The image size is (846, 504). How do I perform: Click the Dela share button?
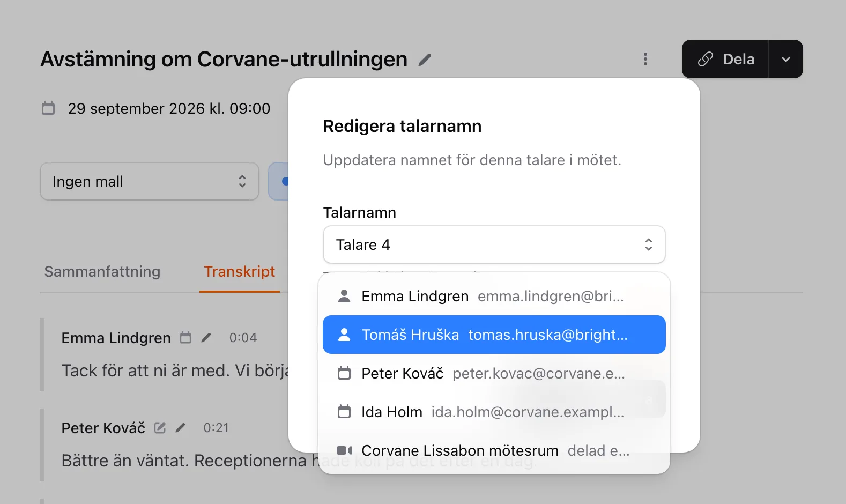click(x=725, y=59)
